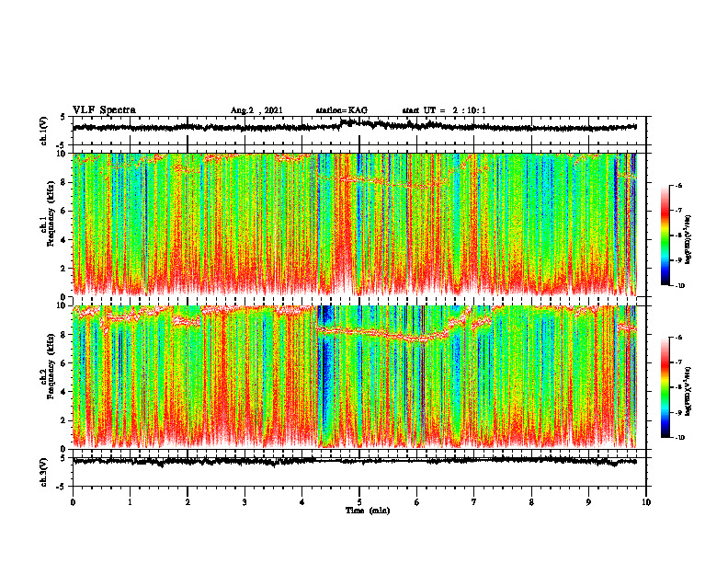The height and width of the screenshot is (563, 728).
Task: Click time axis tick label "3"
Action: point(245,502)
